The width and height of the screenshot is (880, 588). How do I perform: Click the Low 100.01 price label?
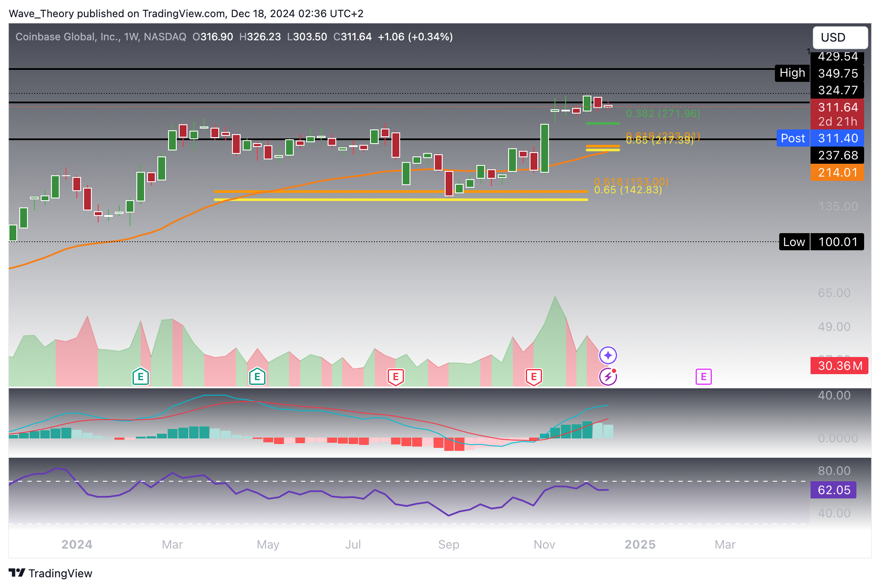point(821,242)
